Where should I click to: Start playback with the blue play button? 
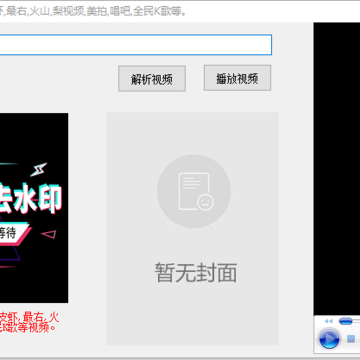click(329, 339)
